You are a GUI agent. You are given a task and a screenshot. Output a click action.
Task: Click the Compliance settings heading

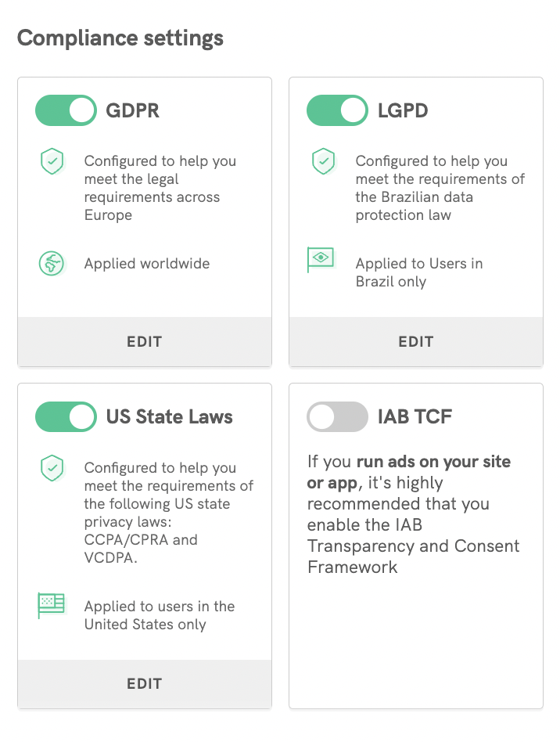point(120,38)
